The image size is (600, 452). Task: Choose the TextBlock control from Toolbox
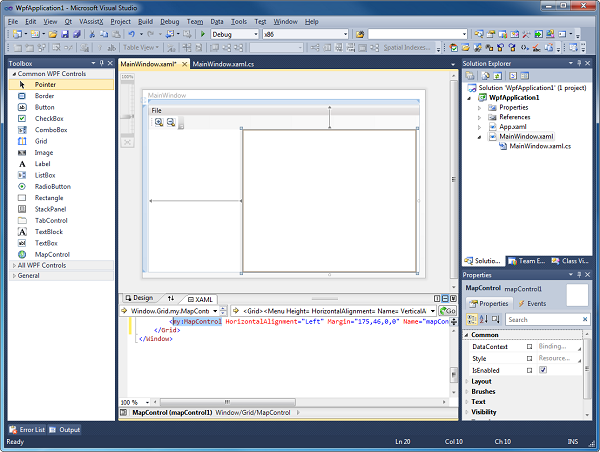(48, 231)
